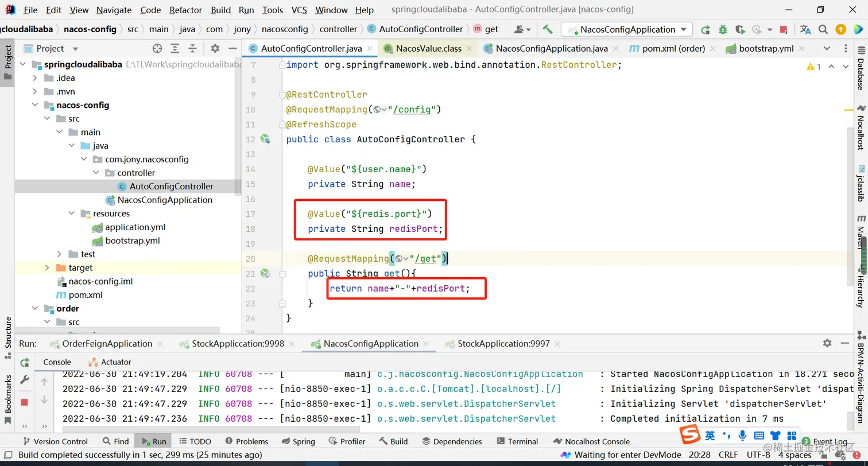Rerun NacosConfigApplication from the main toolbar
The width and height of the screenshot is (868, 466).
[x=706, y=29]
